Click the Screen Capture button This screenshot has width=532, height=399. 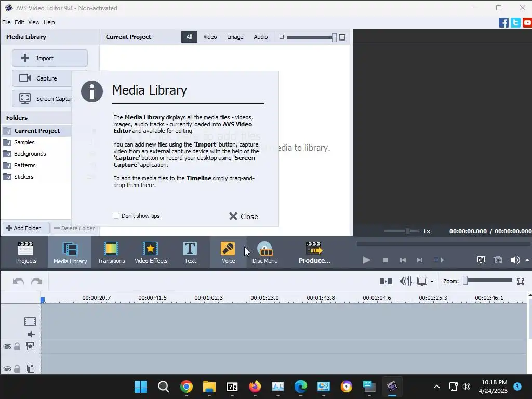(x=42, y=99)
